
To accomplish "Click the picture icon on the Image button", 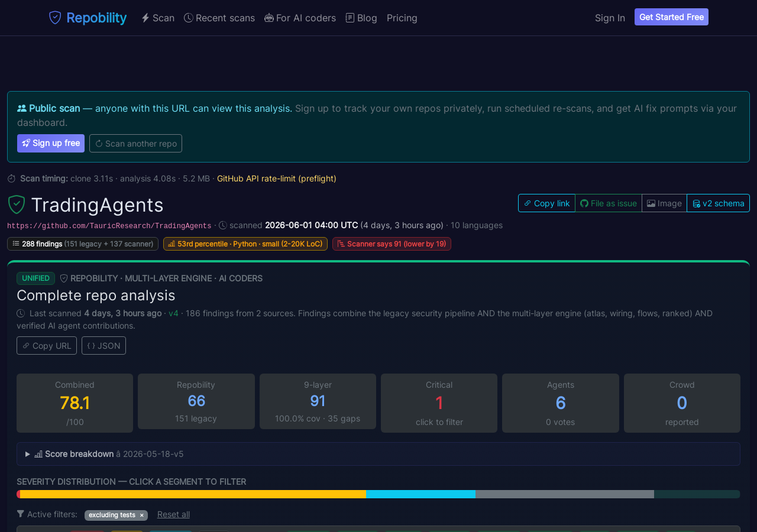I will coord(651,203).
